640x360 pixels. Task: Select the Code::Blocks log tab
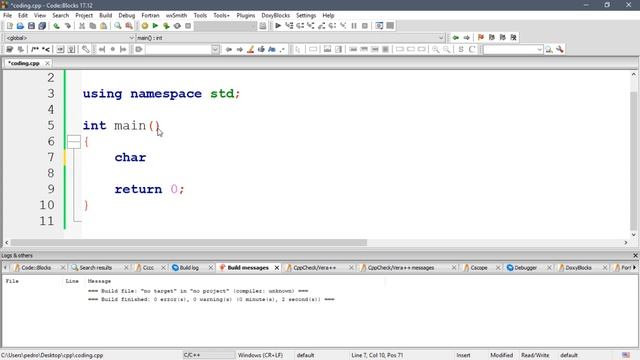(36, 268)
